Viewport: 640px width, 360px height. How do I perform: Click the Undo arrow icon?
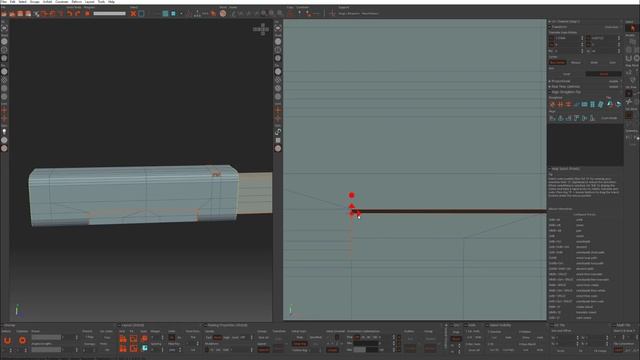tap(69, 14)
